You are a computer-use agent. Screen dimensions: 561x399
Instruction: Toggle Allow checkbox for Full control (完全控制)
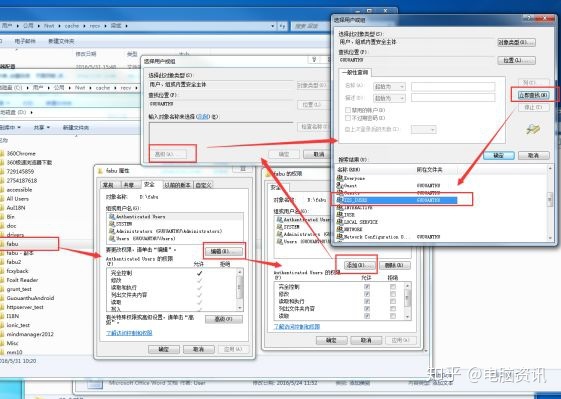[367, 287]
